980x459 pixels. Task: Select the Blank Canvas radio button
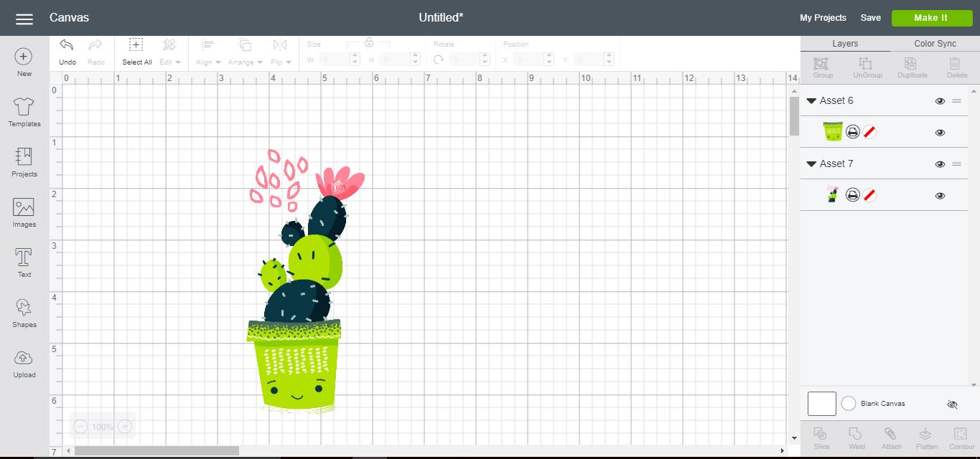pyautogui.click(x=848, y=403)
